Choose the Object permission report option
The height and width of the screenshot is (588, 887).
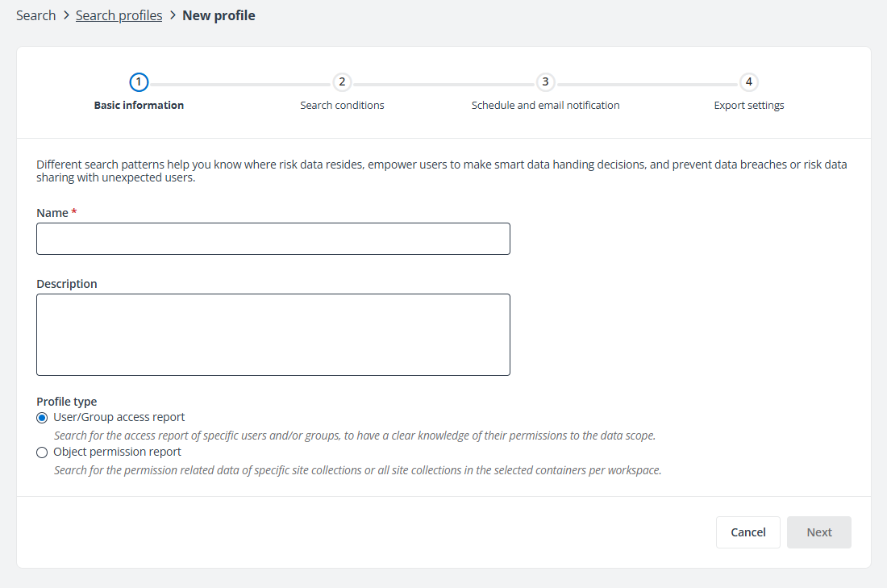click(x=116, y=452)
